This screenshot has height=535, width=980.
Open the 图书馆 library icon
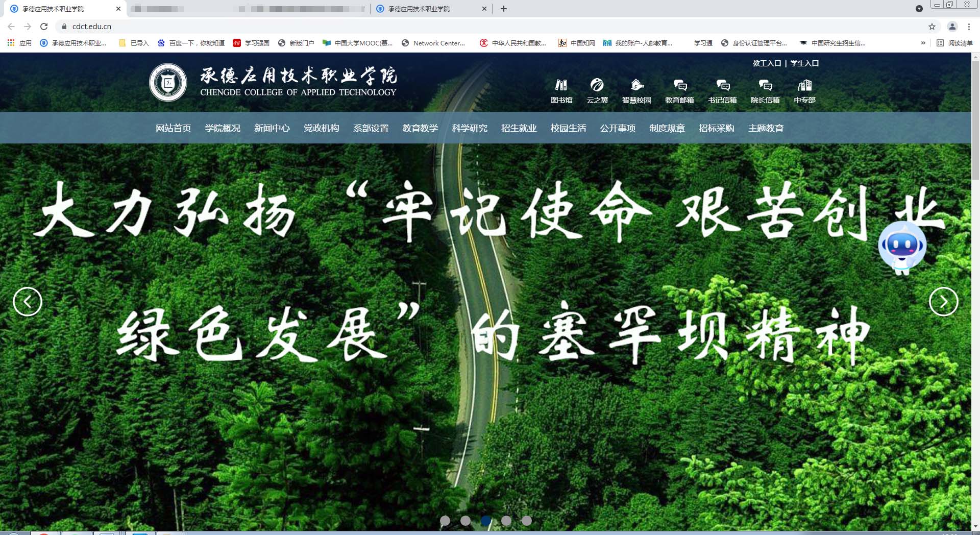(561, 85)
